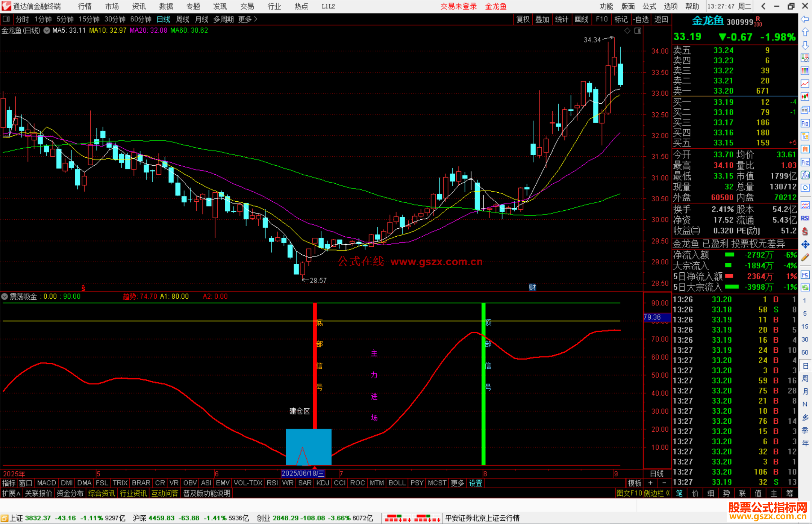Click the tree structure icon in sidebar
The height and width of the screenshot is (524, 812).
(805, 136)
